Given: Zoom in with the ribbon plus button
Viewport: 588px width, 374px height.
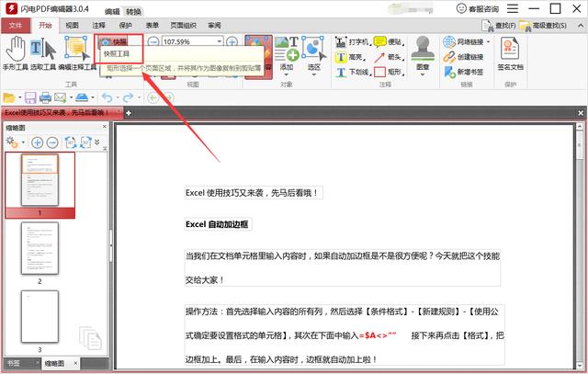Looking at the screenshot, I should pyautogui.click(x=232, y=41).
